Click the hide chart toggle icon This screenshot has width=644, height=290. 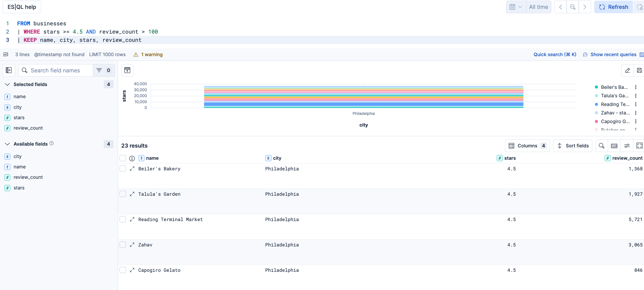click(x=127, y=70)
